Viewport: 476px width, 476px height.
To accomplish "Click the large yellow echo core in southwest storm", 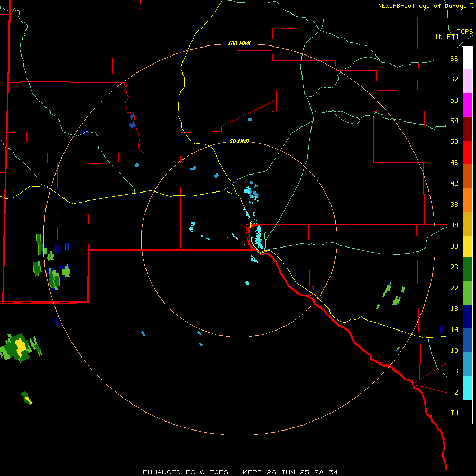I will pyautogui.click(x=21, y=347).
